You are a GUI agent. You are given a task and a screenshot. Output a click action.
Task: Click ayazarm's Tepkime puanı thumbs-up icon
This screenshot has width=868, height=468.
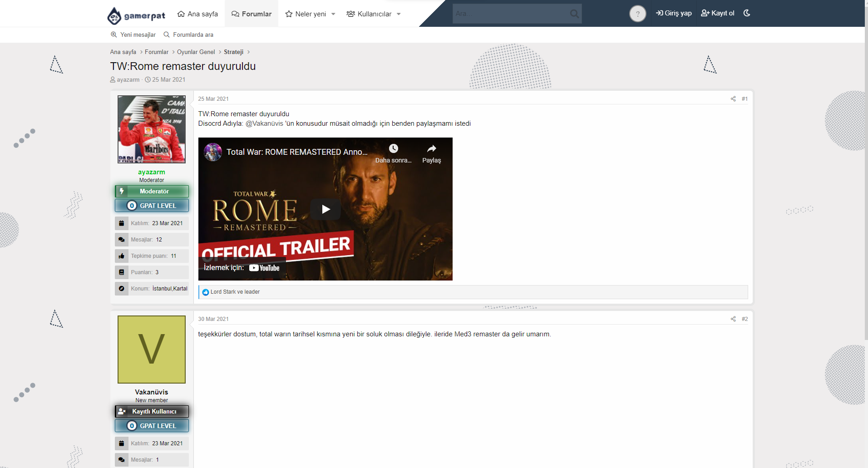121,256
